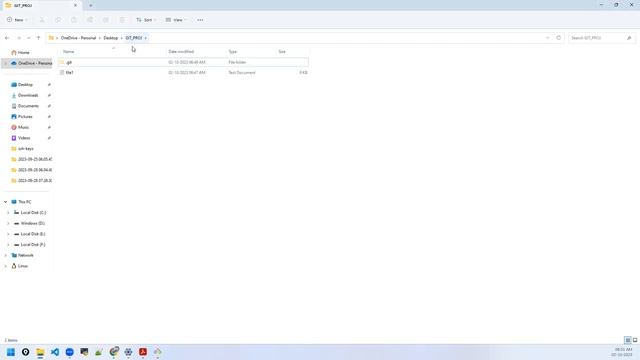This screenshot has height=360, width=640.
Task: Open Pictures quick access shortcut
Action: coord(25,116)
